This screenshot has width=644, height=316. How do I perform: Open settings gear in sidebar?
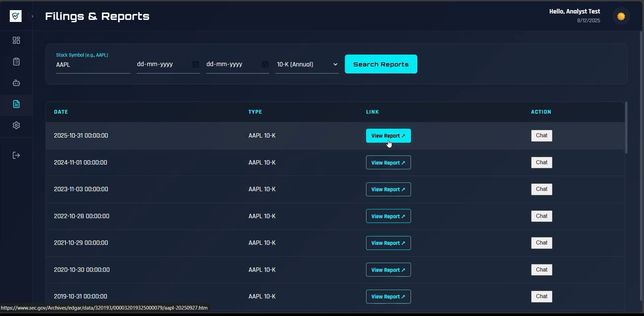(x=16, y=125)
